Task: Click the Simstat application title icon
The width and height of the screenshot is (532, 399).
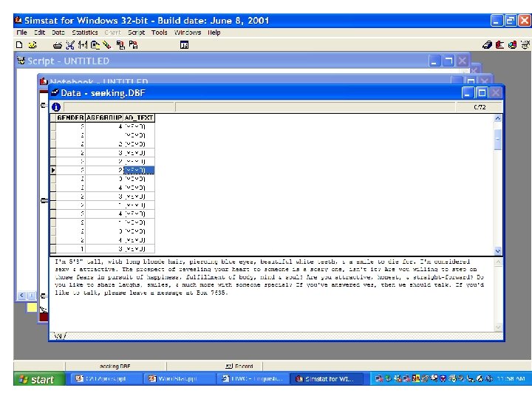Action: coord(18,21)
